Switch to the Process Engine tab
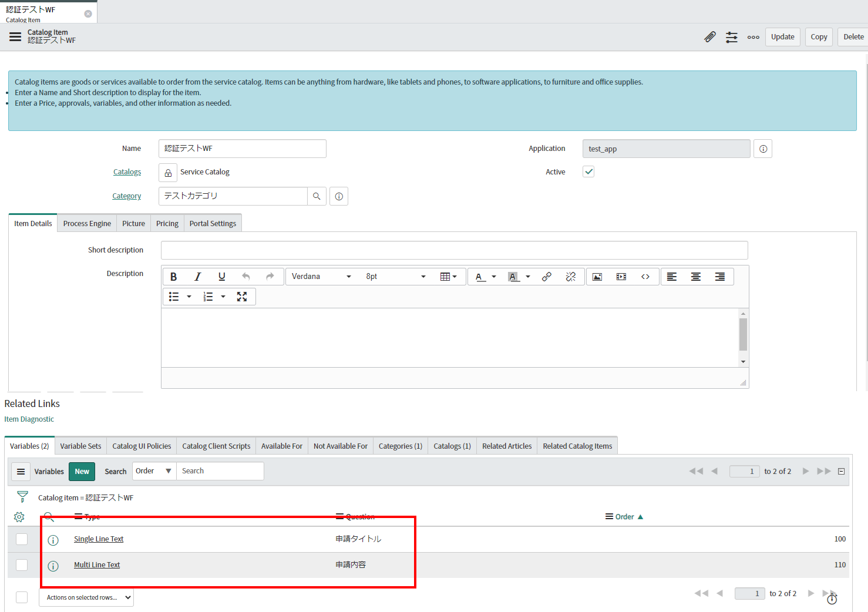Viewport: 868px width, 612px height. click(x=87, y=224)
